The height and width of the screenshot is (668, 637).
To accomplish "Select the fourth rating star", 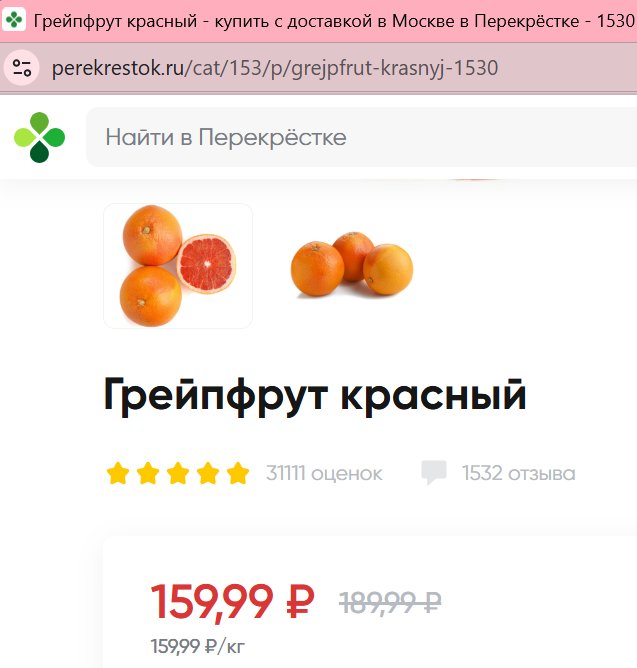I will pos(208,473).
